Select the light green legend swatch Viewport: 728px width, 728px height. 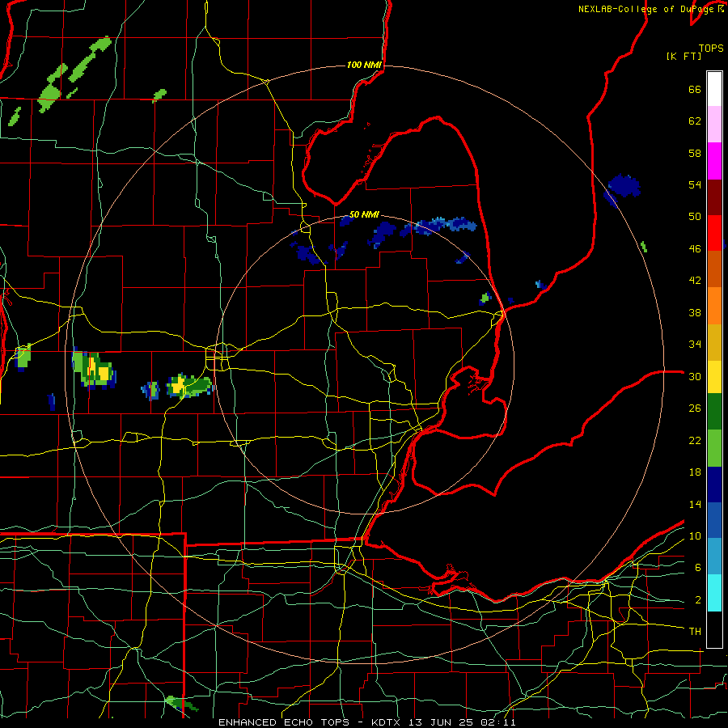(x=714, y=448)
